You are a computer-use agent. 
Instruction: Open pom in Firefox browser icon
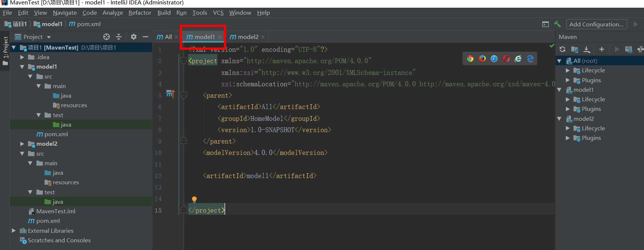coord(482,59)
